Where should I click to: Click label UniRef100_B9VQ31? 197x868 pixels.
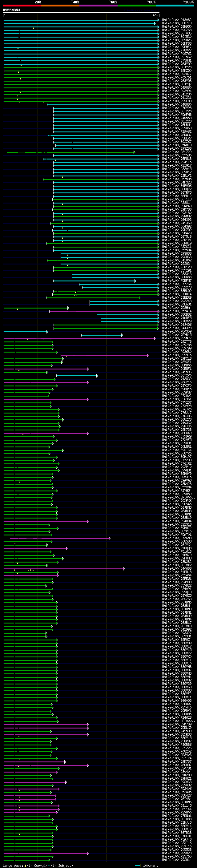pos(177,470)
